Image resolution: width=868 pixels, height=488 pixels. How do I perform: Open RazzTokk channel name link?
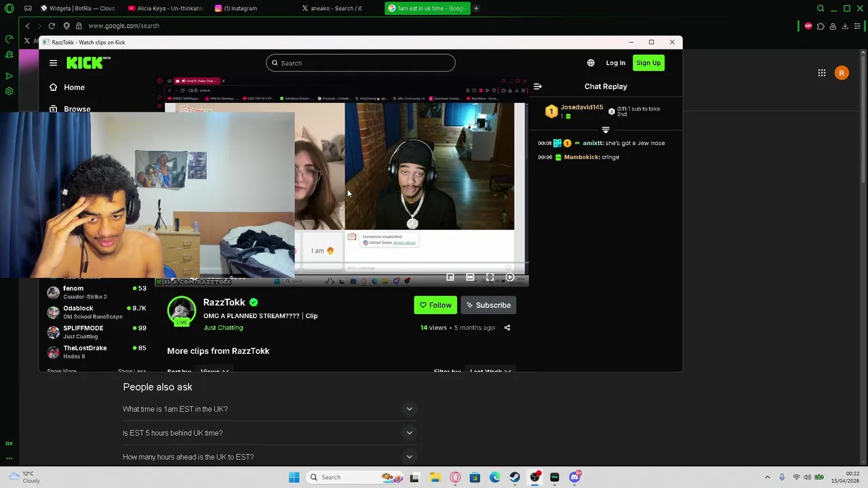click(224, 302)
